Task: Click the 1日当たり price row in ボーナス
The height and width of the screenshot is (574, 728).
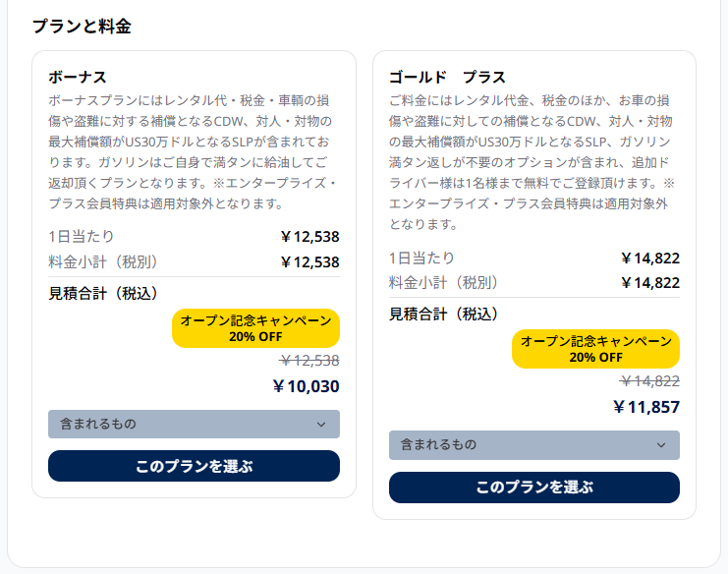Action: [x=194, y=237]
